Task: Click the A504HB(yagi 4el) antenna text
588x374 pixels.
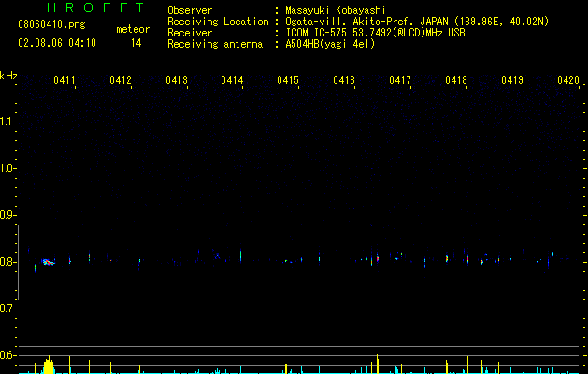Action: point(330,44)
